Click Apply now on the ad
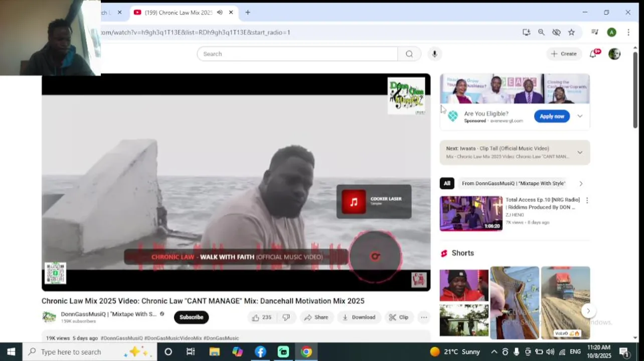644x361 pixels. [x=552, y=116]
